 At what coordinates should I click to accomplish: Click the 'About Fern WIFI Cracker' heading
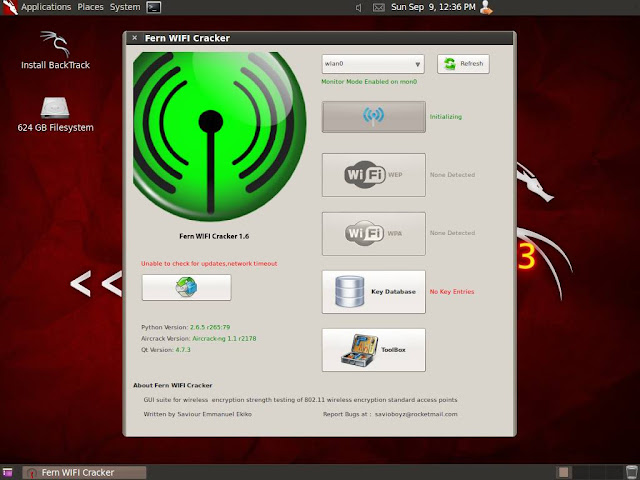[x=173, y=385]
